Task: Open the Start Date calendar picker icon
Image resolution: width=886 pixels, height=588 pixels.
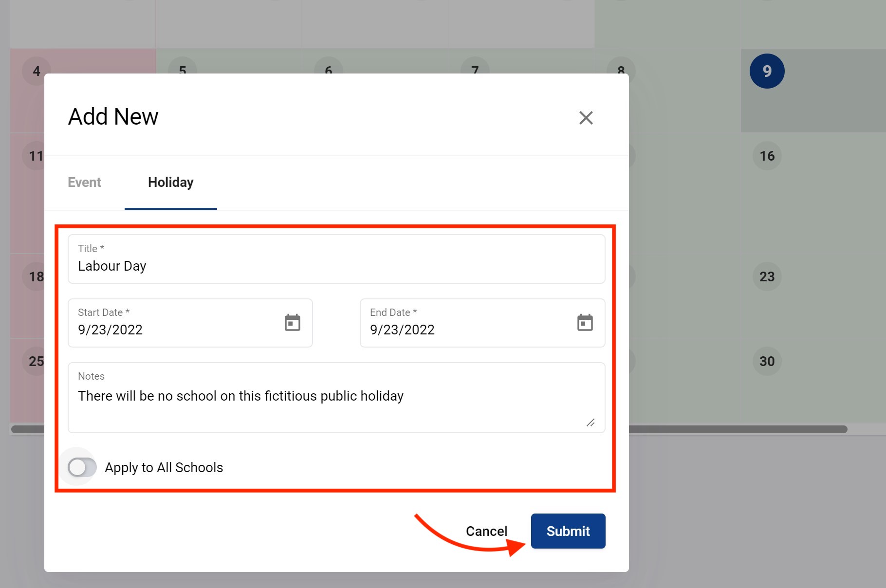Action: 292,323
